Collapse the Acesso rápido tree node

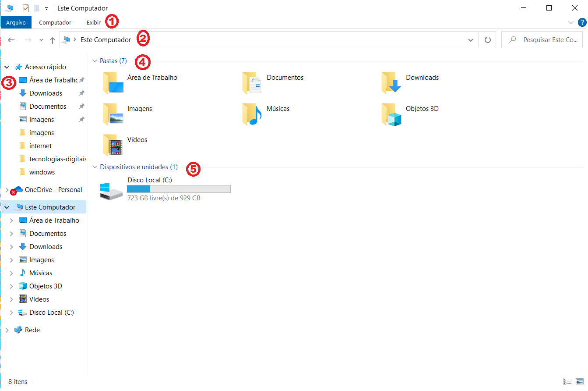click(x=7, y=67)
